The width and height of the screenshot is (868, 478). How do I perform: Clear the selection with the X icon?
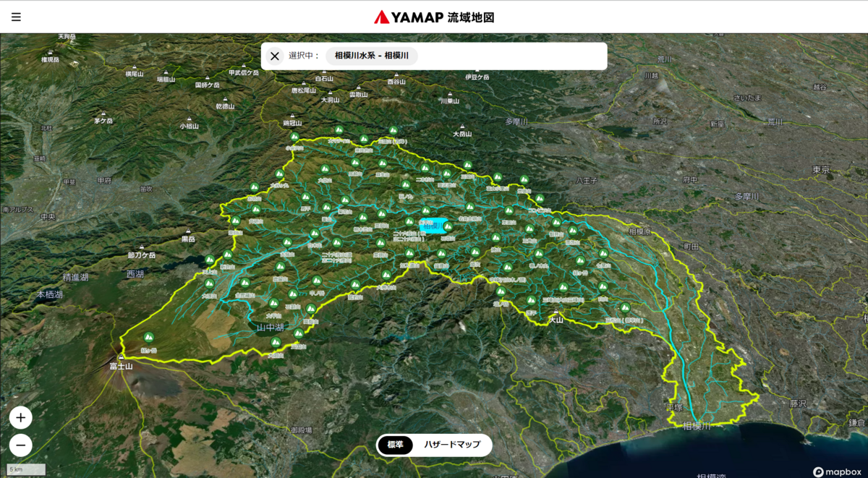(275, 56)
